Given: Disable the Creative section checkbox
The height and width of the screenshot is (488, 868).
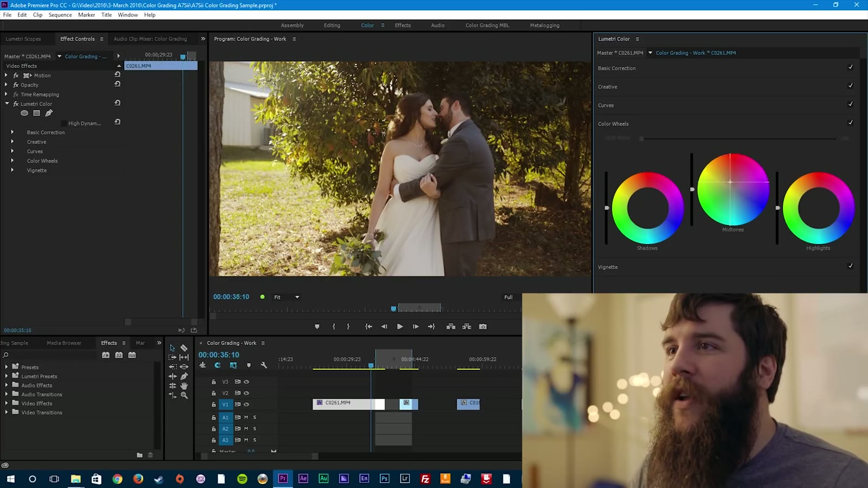Looking at the screenshot, I should (x=850, y=86).
